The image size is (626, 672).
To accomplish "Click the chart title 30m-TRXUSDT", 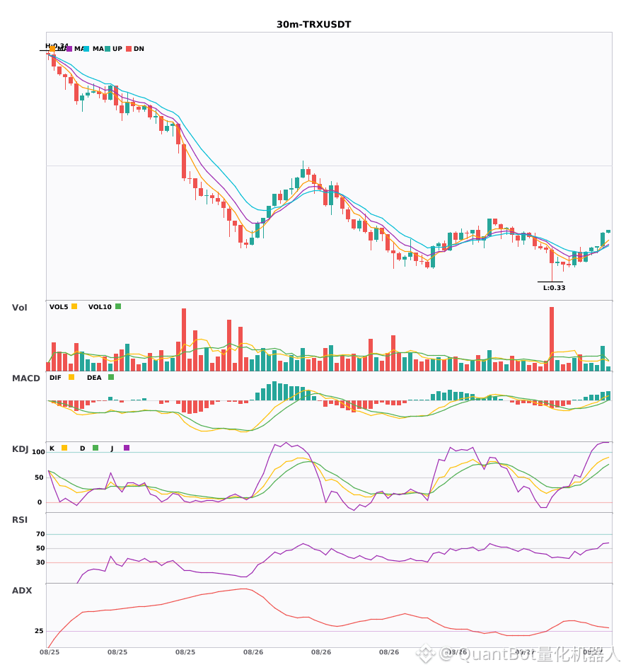I will click(x=313, y=25).
